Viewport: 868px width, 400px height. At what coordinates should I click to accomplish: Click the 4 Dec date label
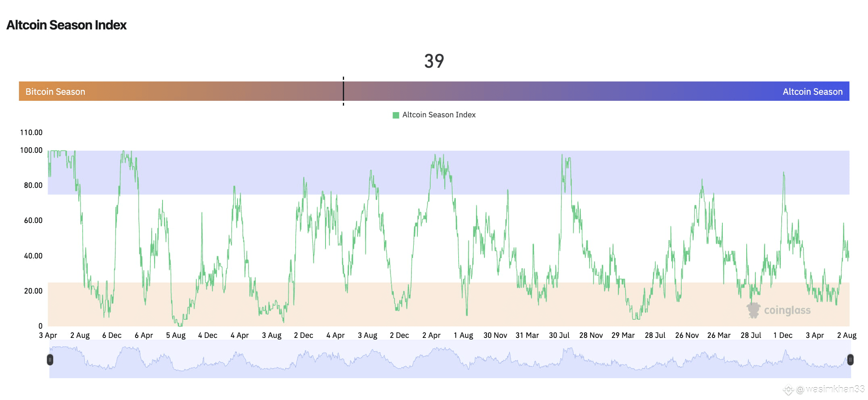tap(208, 335)
